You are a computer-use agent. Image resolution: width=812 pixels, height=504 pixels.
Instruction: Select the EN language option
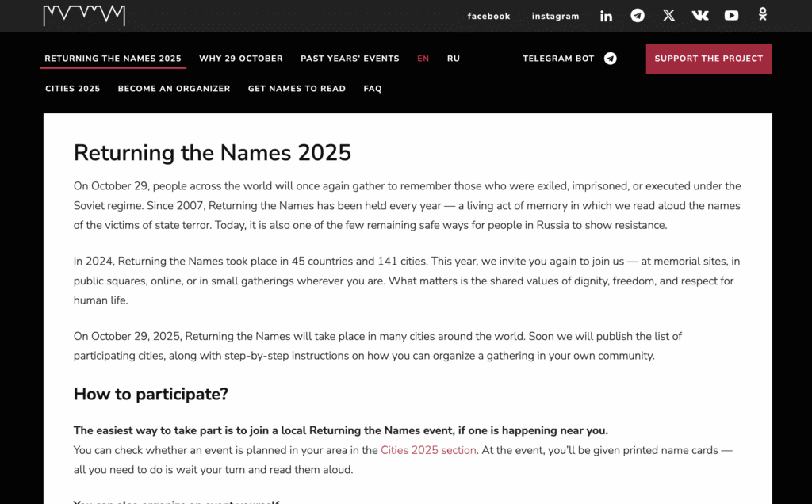[x=423, y=59]
